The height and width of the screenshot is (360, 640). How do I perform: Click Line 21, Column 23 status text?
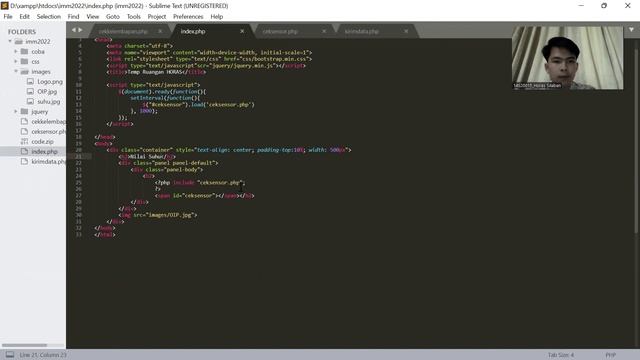point(43,355)
